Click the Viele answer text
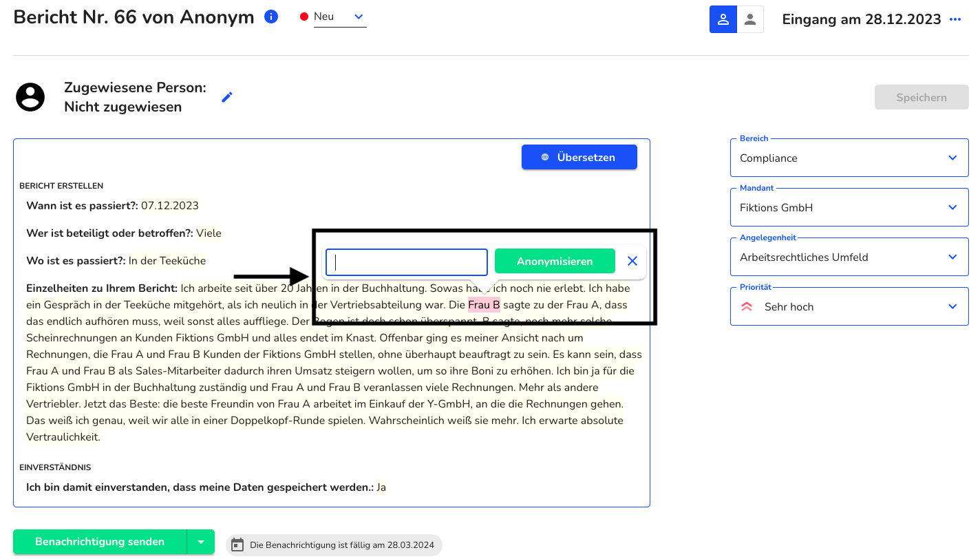980x559 pixels. [x=209, y=233]
